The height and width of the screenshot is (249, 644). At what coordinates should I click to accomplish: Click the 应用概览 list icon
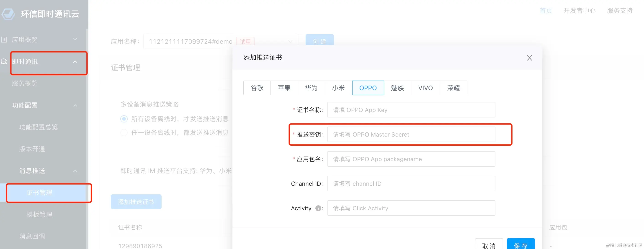tap(4, 40)
